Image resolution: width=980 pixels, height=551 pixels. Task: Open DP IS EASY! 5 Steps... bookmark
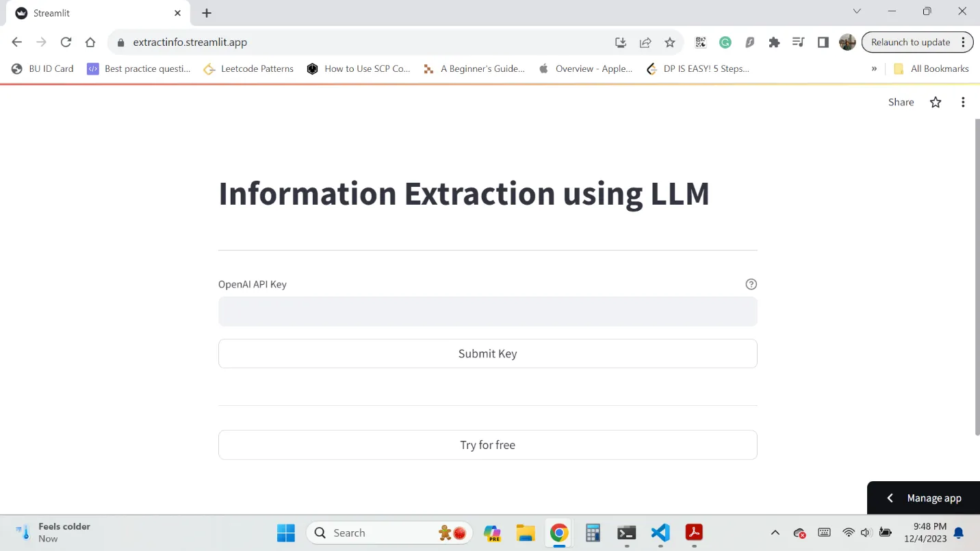[x=698, y=68]
